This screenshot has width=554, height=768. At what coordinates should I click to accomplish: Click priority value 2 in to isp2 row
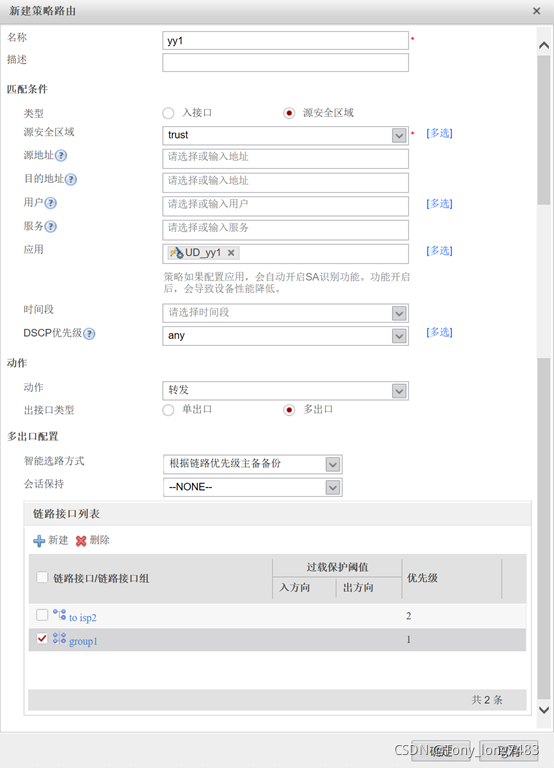[x=409, y=616]
